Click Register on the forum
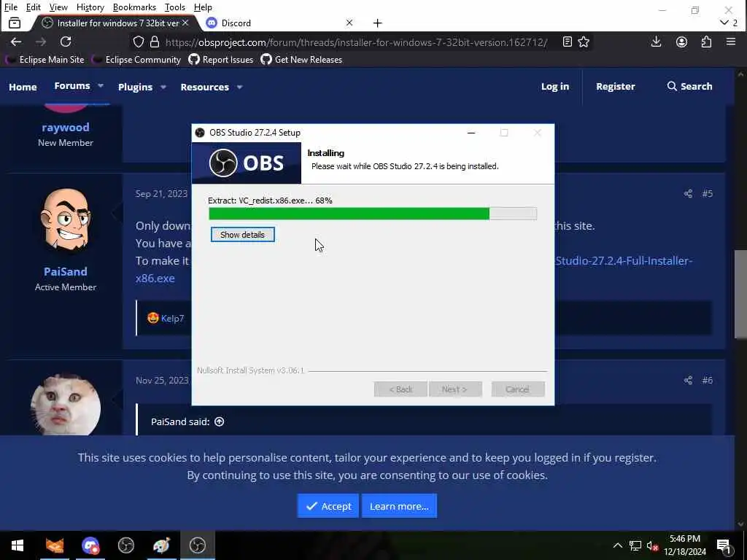 coord(616,86)
